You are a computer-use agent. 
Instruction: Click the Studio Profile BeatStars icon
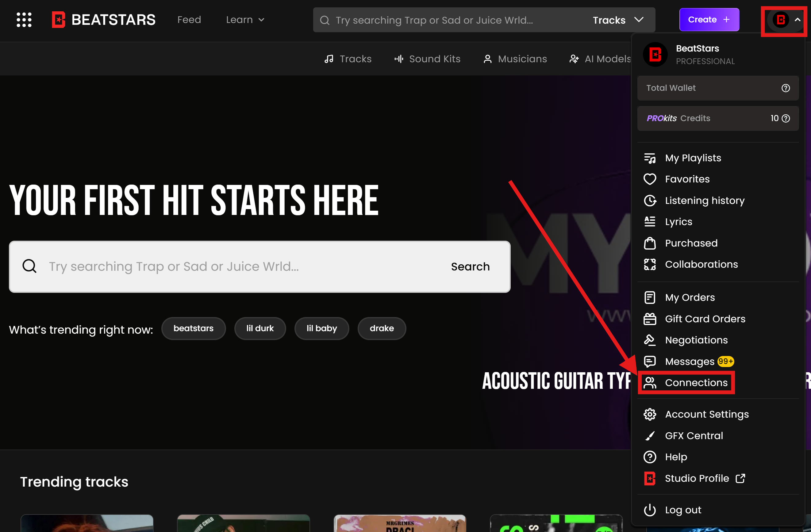[649, 478]
